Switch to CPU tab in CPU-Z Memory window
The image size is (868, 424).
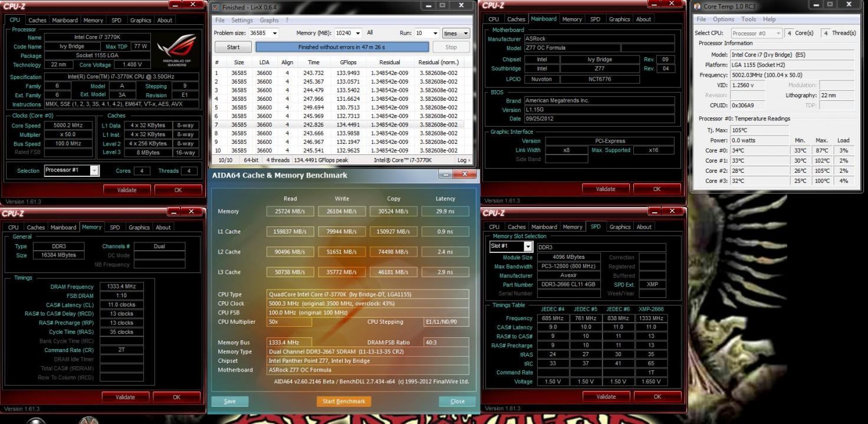13,228
